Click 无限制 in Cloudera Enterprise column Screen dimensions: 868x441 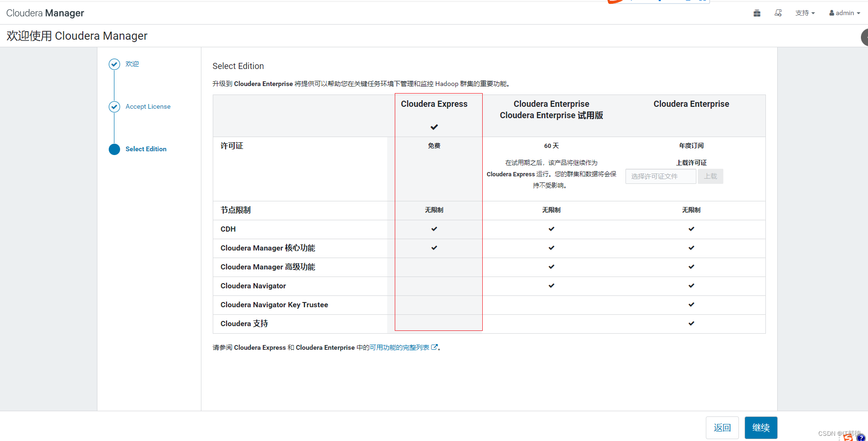(x=691, y=210)
